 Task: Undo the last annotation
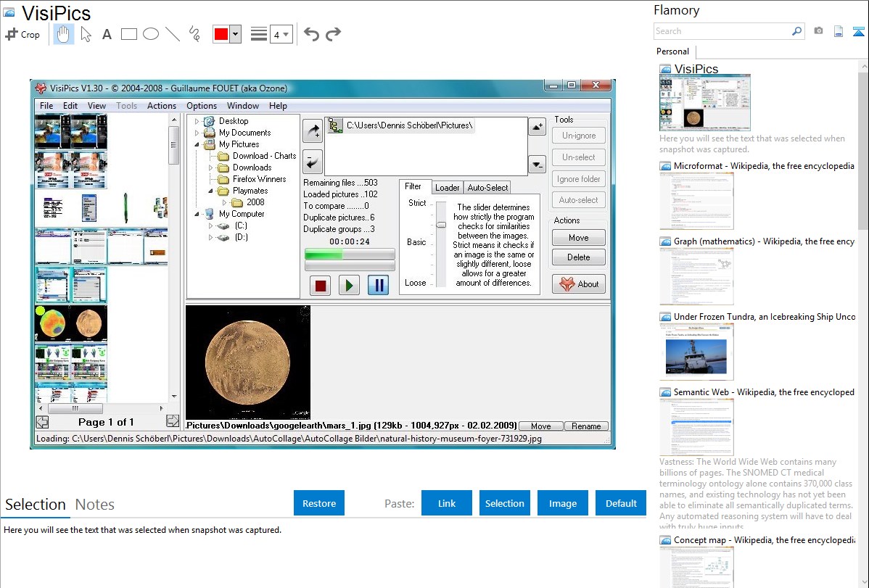click(x=311, y=34)
